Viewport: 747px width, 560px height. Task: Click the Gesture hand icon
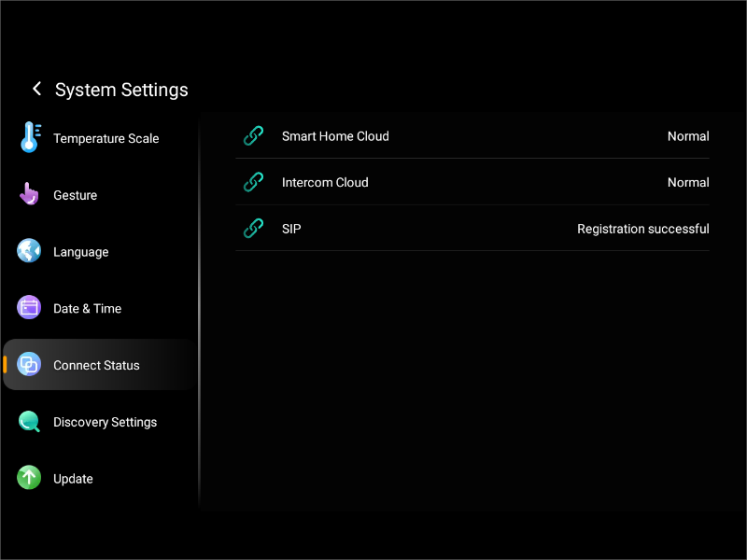29,194
